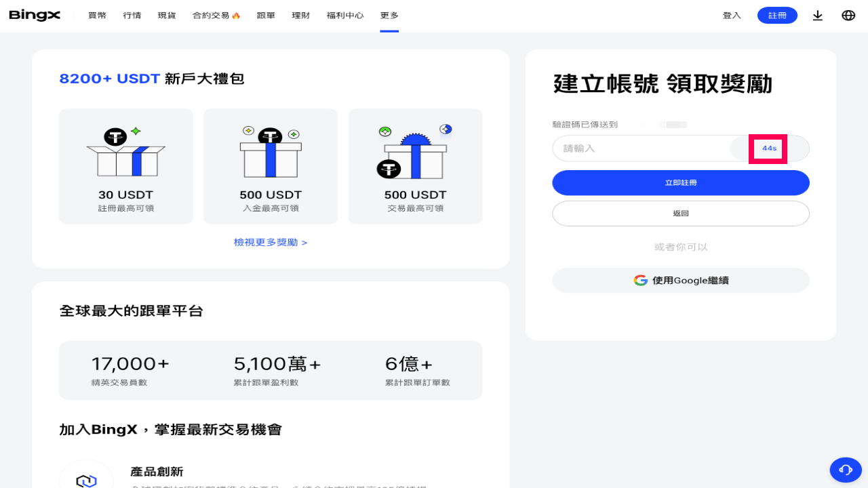Click the 44s resend countdown
868x488 pixels.
769,148
